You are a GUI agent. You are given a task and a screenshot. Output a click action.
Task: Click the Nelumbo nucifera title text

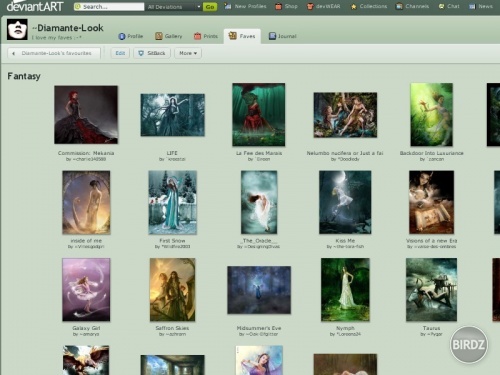pos(345,153)
